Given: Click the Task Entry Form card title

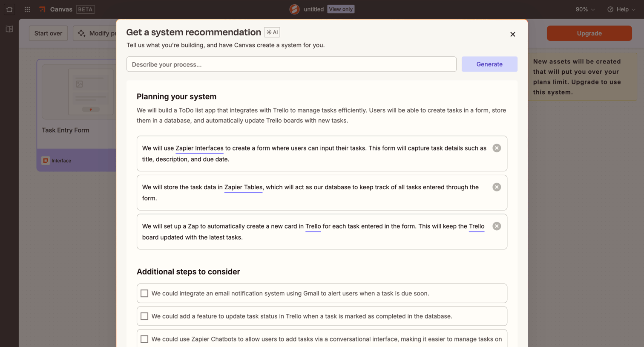Looking at the screenshot, I should pos(66,130).
